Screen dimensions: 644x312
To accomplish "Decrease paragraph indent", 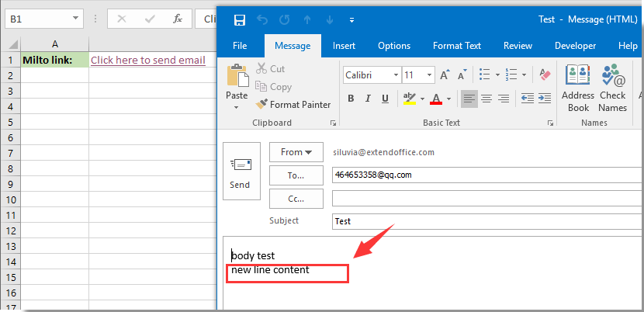I will click(x=528, y=99).
